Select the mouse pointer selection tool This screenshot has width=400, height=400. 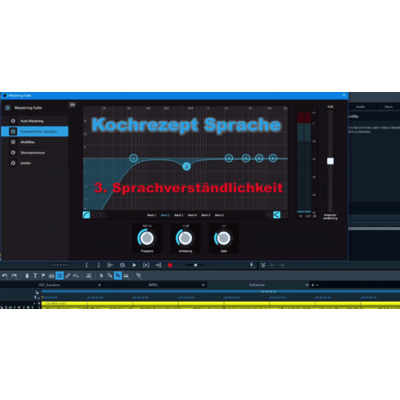[101, 276]
